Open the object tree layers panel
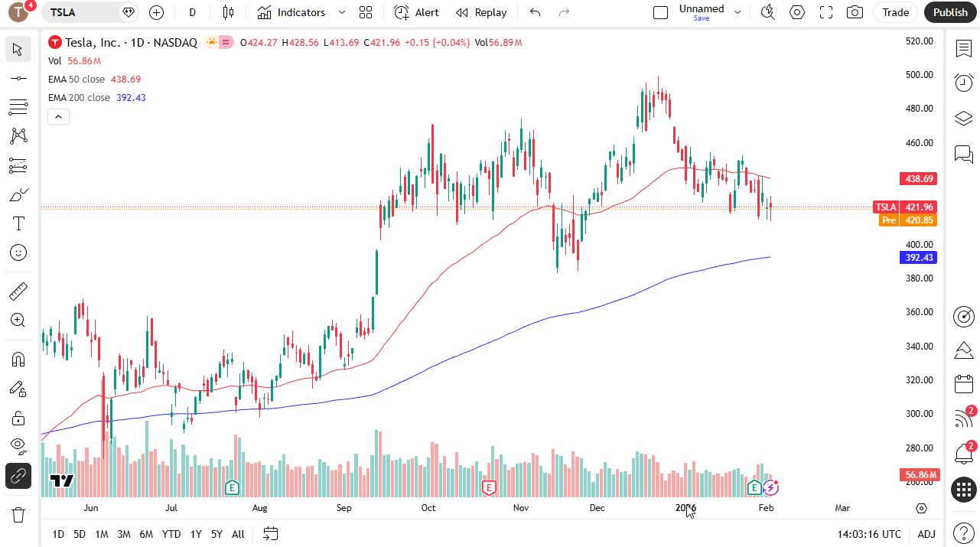This screenshot has width=980, height=547. click(x=964, y=118)
